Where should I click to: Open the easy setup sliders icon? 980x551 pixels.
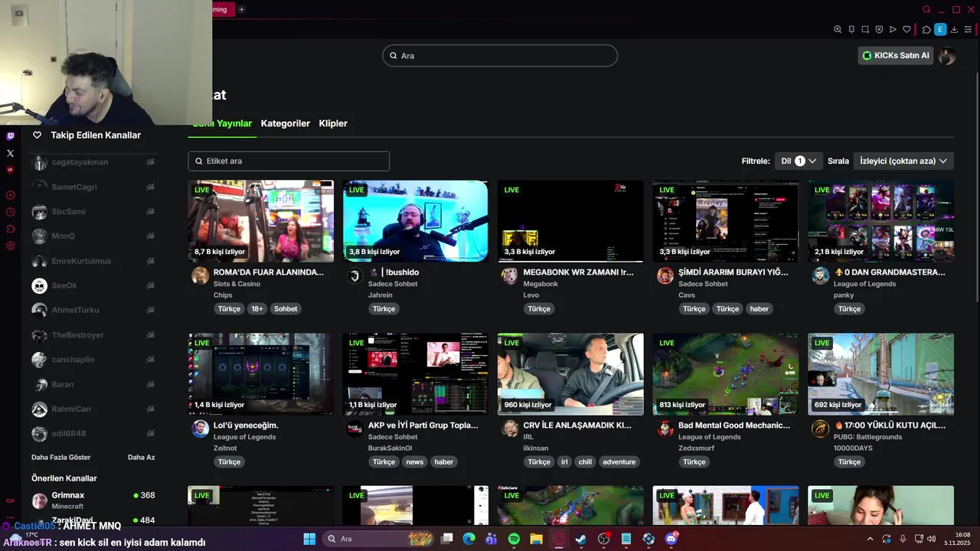[x=968, y=30]
